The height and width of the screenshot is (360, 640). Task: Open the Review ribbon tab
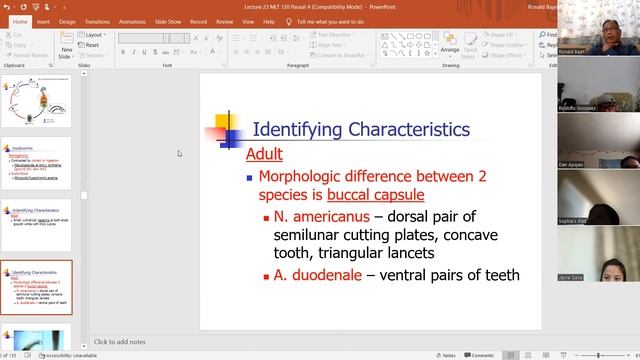[224, 22]
